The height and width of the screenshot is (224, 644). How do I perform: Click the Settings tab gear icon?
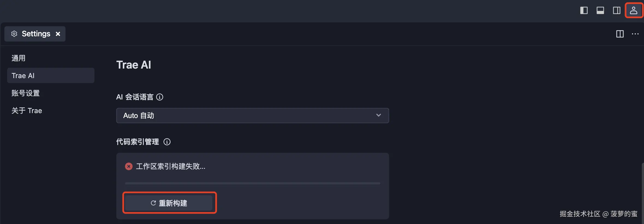point(14,34)
